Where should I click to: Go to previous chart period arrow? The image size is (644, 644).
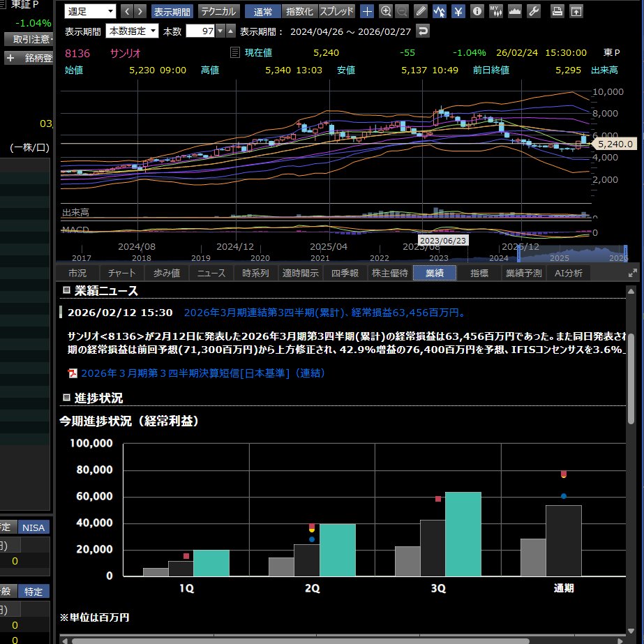(x=127, y=11)
